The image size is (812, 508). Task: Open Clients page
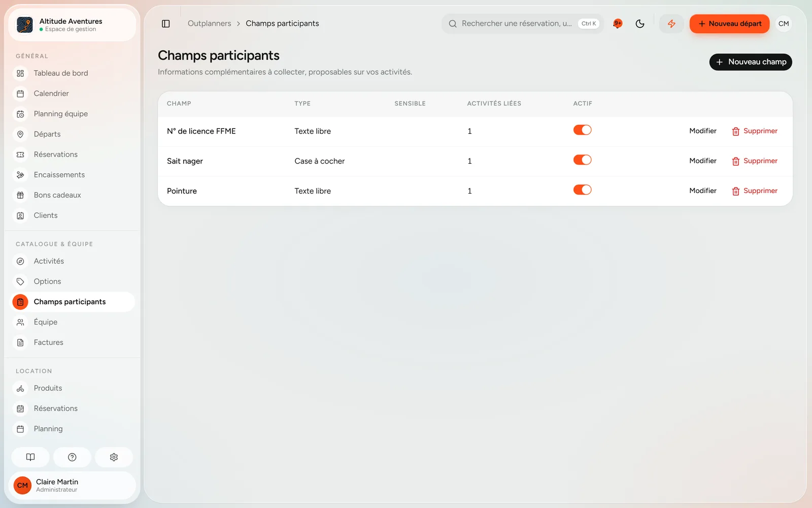pos(73,215)
